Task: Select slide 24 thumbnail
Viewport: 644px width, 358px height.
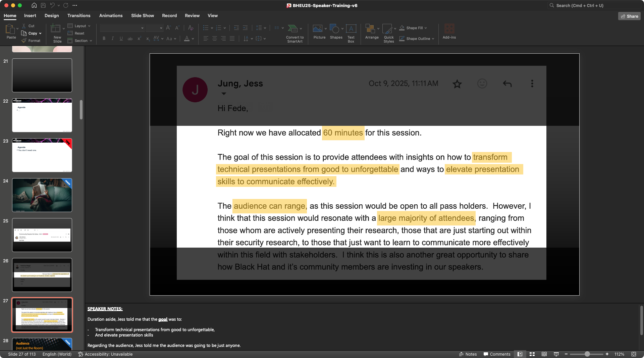Action: tap(42, 195)
